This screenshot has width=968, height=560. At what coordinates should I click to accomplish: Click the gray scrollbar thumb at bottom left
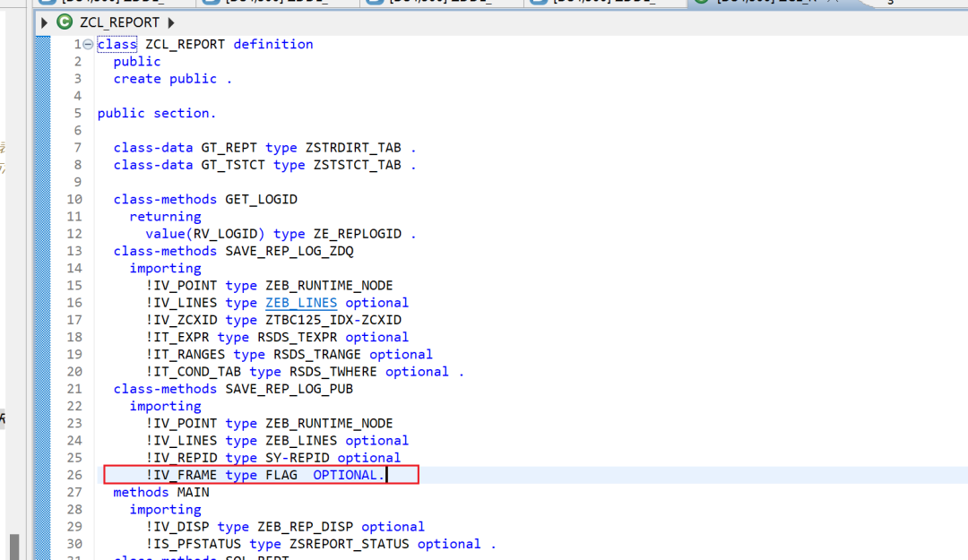pyautogui.click(x=14, y=547)
